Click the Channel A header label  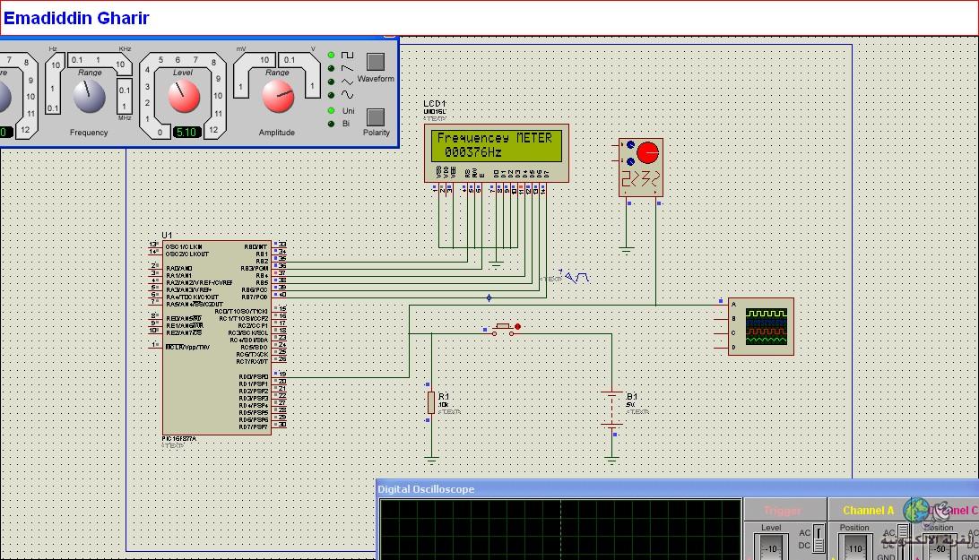[x=869, y=511]
